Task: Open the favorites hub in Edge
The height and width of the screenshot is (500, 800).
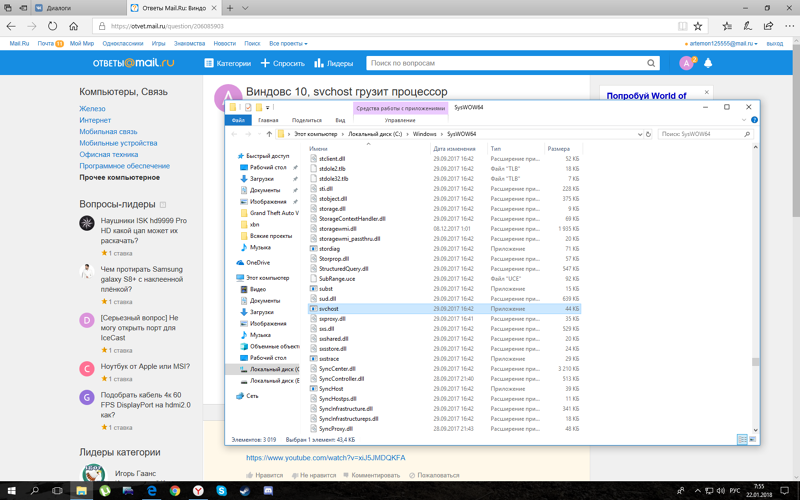Action: click(x=727, y=26)
